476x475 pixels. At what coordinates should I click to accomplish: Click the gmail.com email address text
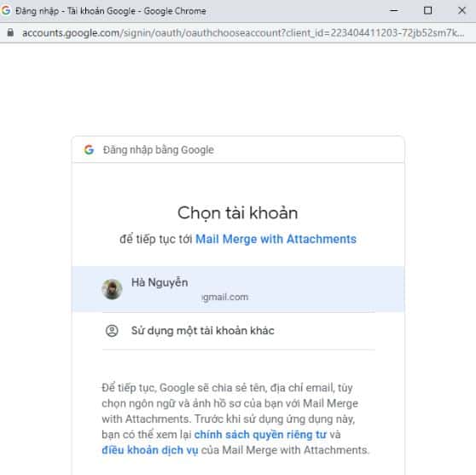pos(225,297)
